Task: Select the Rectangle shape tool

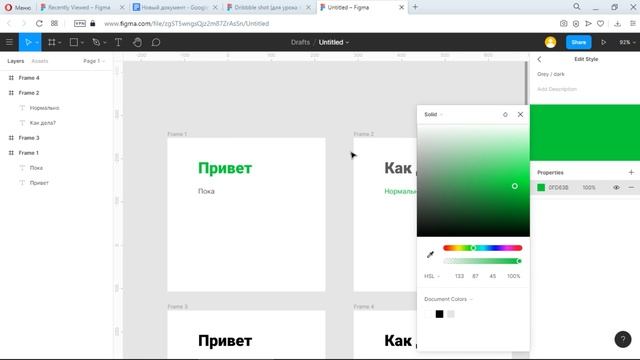Action: [74, 42]
